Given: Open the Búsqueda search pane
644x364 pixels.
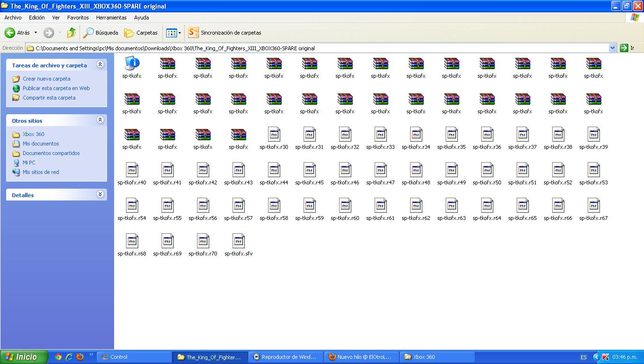Looking at the screenshot, I should pyautogui.click(x=100, y=33).
